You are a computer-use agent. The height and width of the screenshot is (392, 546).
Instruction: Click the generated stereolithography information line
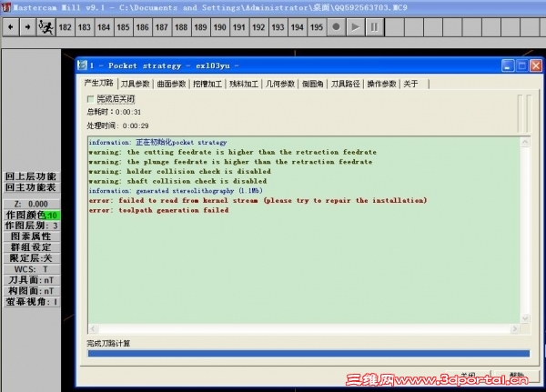click(x=176, y=191)
